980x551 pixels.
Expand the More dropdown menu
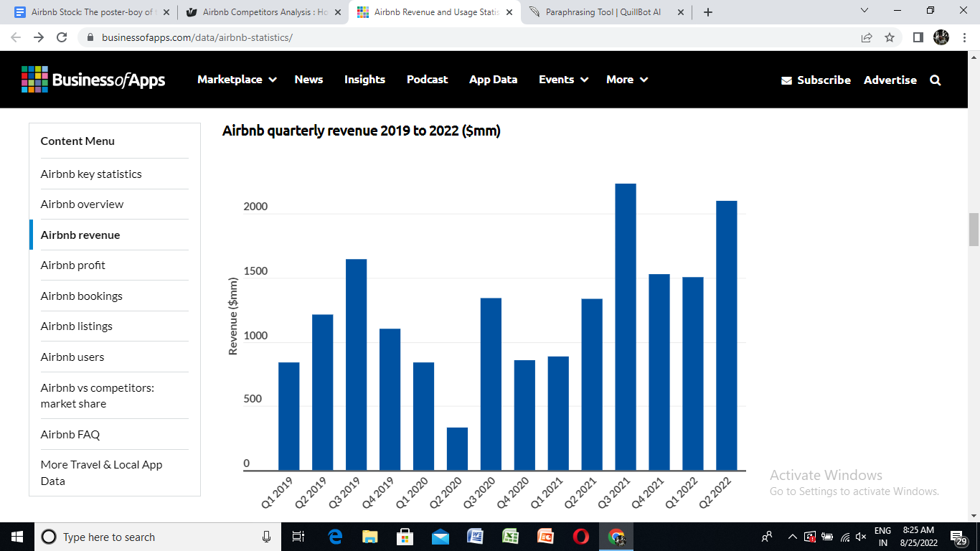click(x=627, y=80)
